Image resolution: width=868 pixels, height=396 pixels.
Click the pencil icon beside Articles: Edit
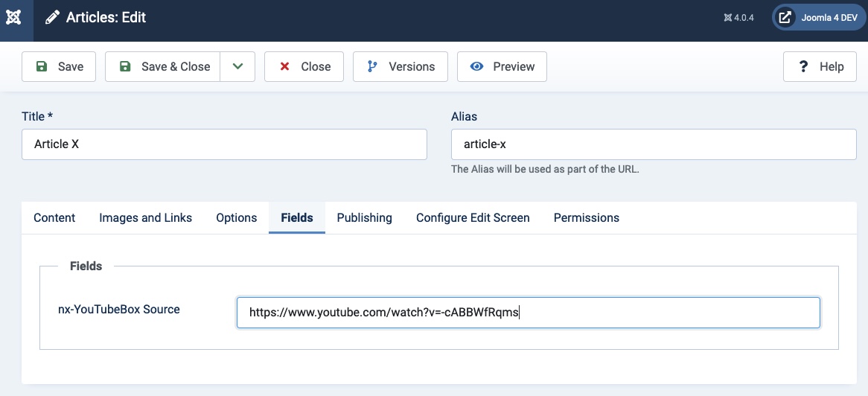coord(52,17)
